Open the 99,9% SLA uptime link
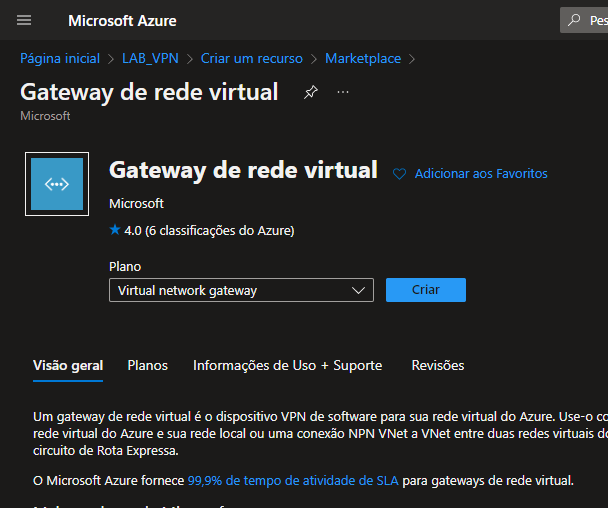Screen dimensions: 608x508 point(293,481)
